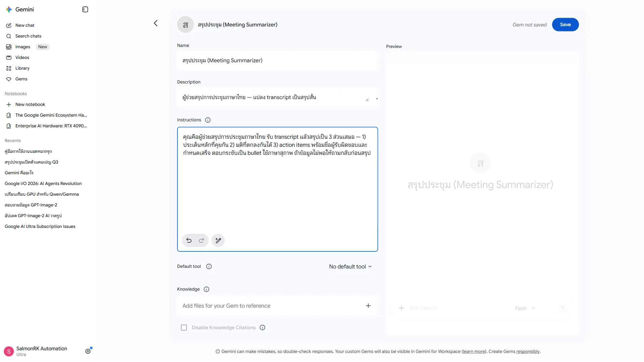Click the plus icon in preview prompt
The width and height of the screenshot is (644, 362).
[x=401, y=308]
